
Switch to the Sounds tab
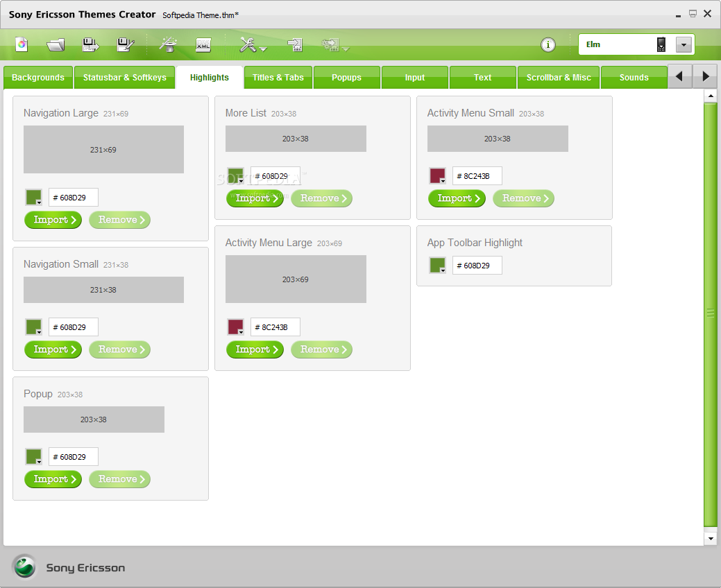[634, 77]
